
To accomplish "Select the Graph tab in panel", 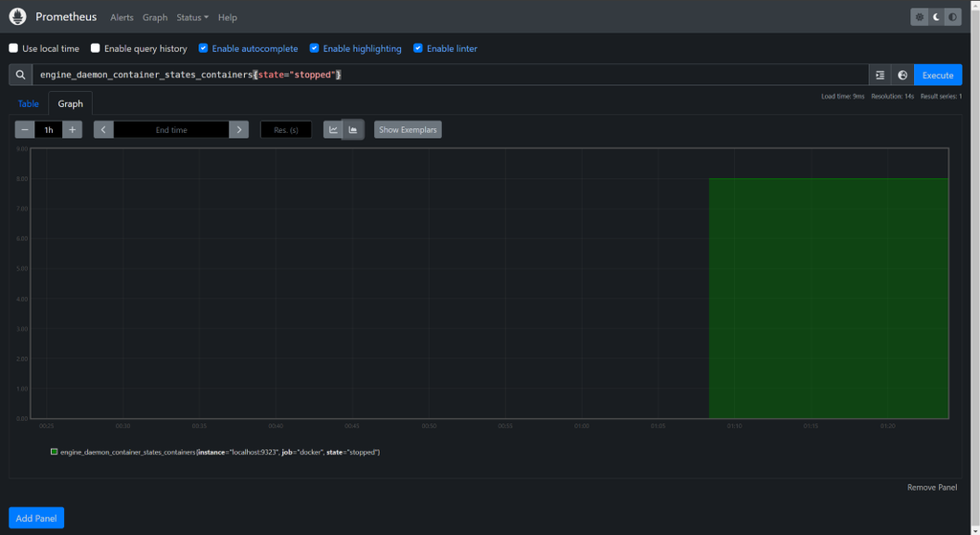I will 71,103.
